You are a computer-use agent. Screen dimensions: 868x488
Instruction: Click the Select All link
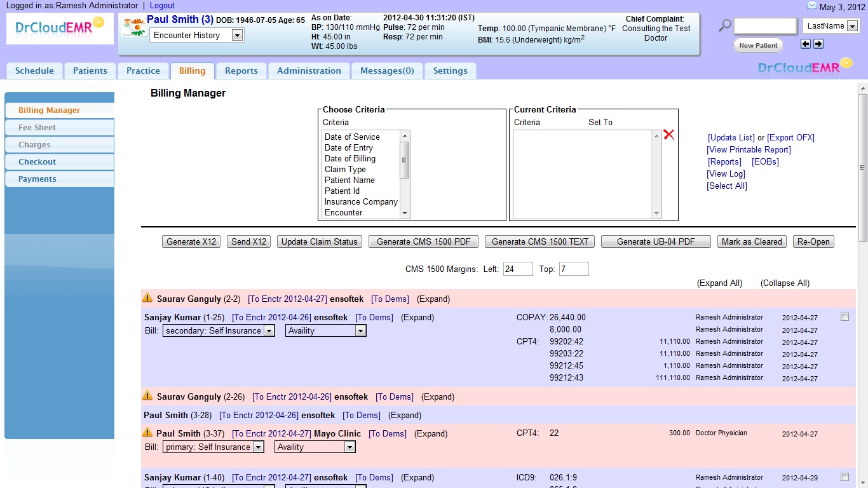(727, 186)
